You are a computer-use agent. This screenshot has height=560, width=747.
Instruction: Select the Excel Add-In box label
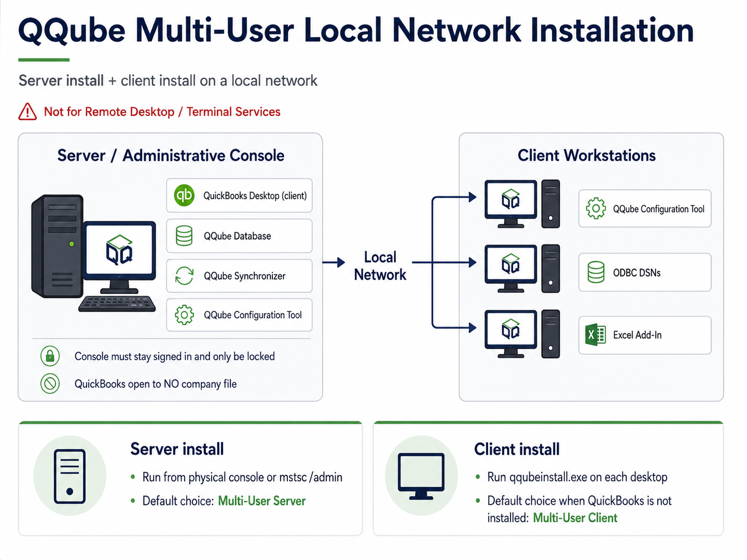pos(637,335)
